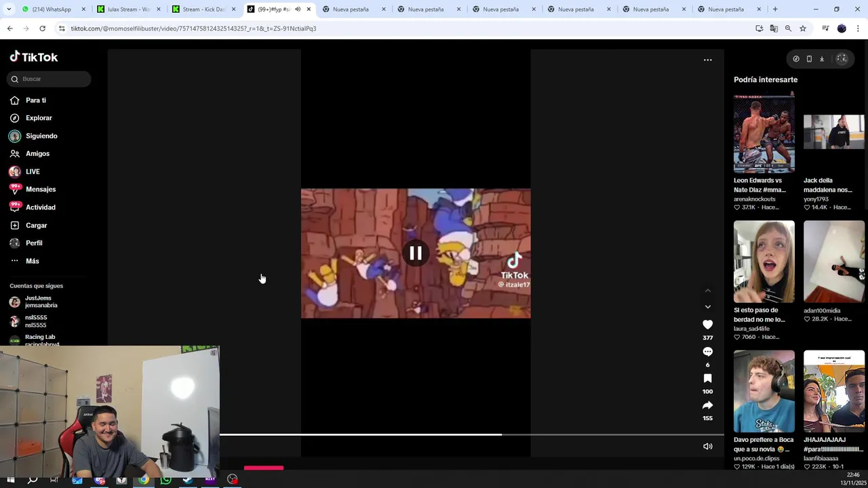Click the download desktop app icon

[x=822, y=59]
